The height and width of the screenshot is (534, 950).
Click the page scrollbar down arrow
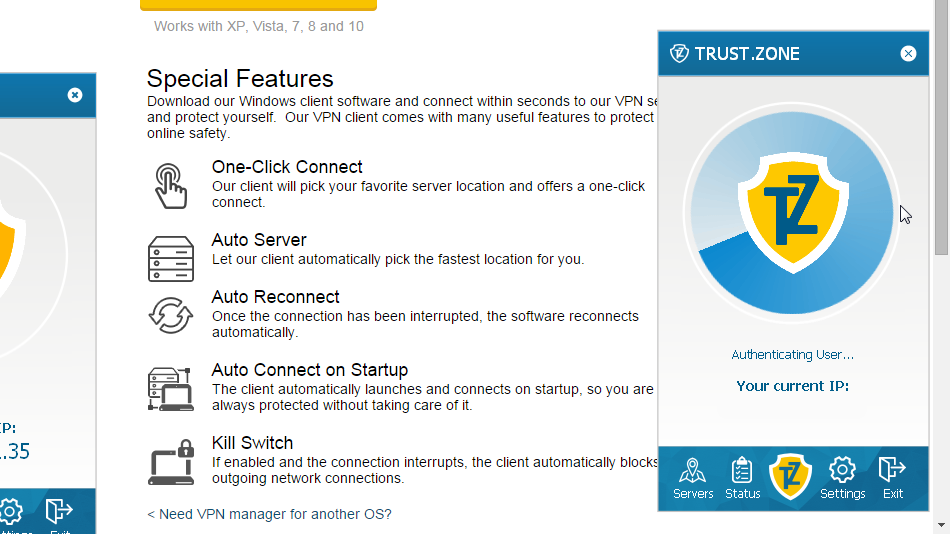(941, 525)
